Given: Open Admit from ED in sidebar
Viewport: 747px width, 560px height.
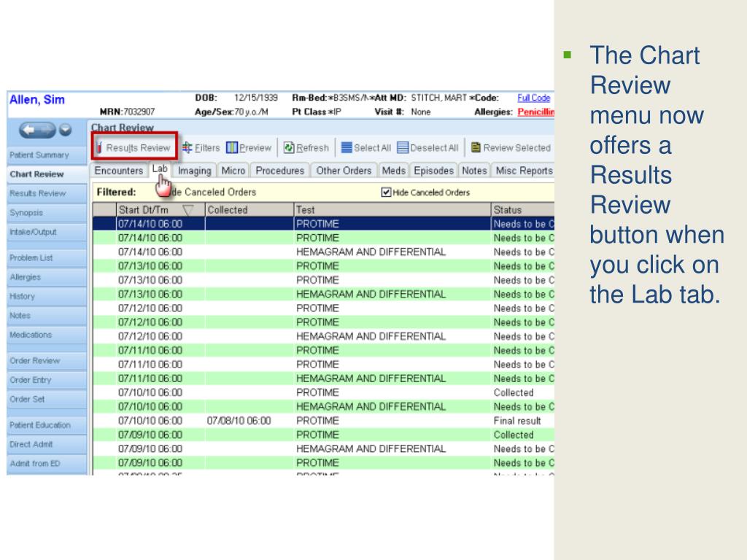Looking at the screenshot, I should tap(47, 463).
